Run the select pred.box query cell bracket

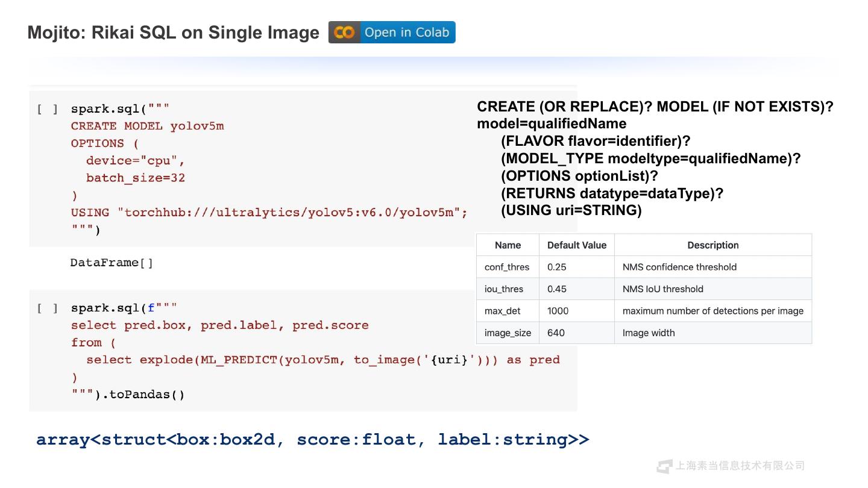[x=48, y=308]
